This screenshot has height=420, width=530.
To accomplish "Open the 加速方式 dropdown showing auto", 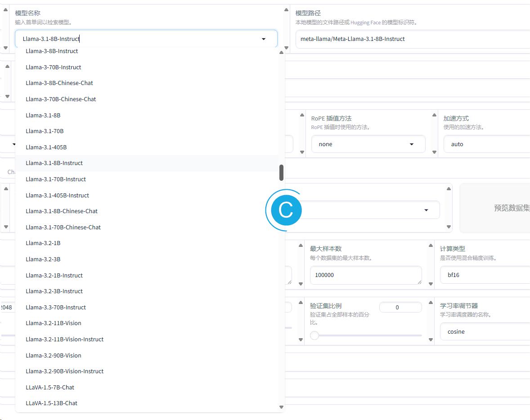I will (487, 144).
